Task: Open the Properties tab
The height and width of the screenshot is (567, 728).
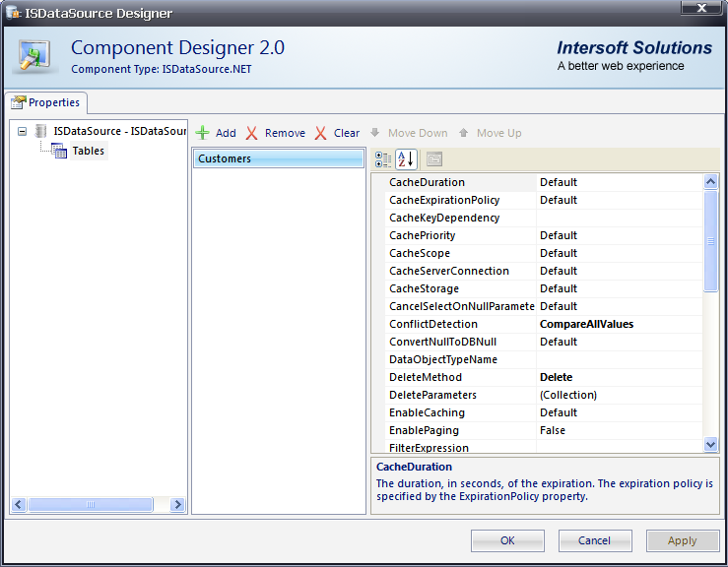Action: [x=46, y=102]
